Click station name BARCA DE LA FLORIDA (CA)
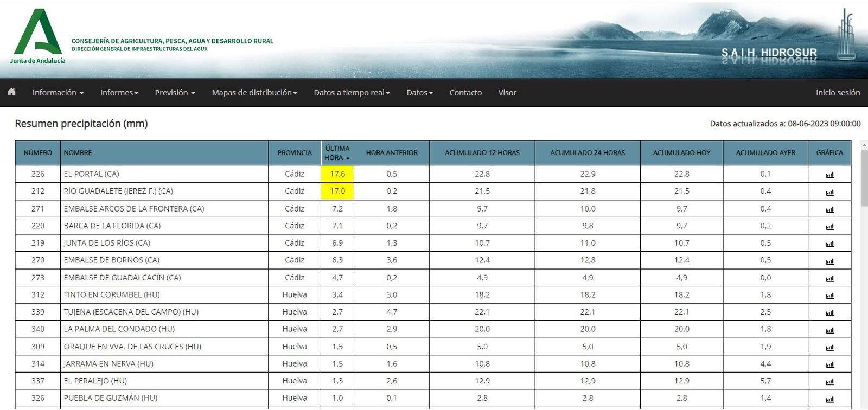Image resolution: width=868 pixels, height=410 pixels. 112,226
